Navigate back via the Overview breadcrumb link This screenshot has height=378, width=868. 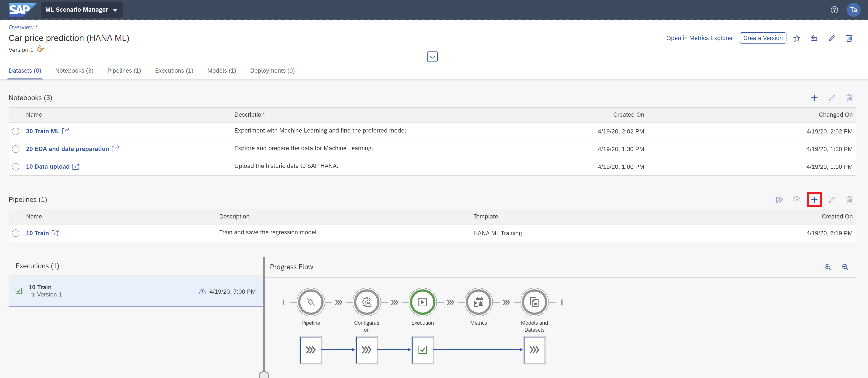(x=21, y=27)
